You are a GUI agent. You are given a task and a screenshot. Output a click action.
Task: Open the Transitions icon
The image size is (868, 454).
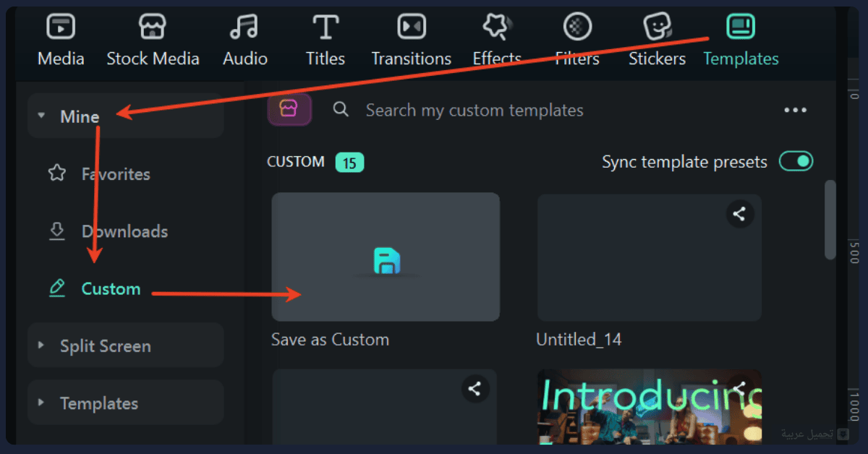click(411, 27)
